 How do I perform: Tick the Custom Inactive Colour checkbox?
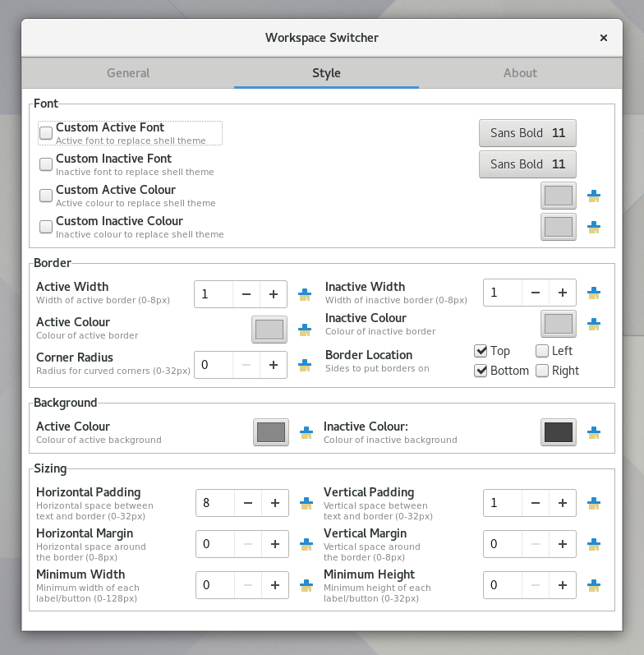click(46, 227)
